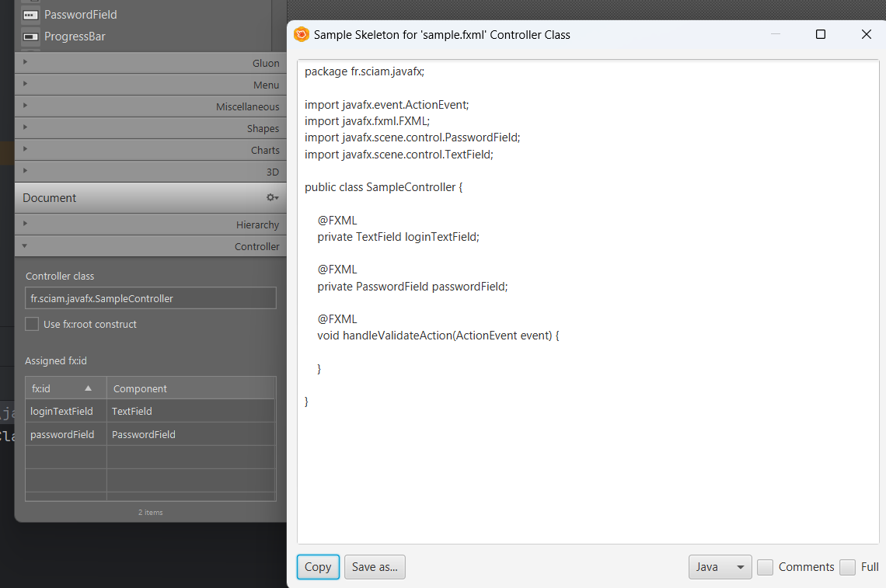Viewport: 886px width, 588px height.
Task: Select the passwordField fx:id cell
Action: (66, 434)
